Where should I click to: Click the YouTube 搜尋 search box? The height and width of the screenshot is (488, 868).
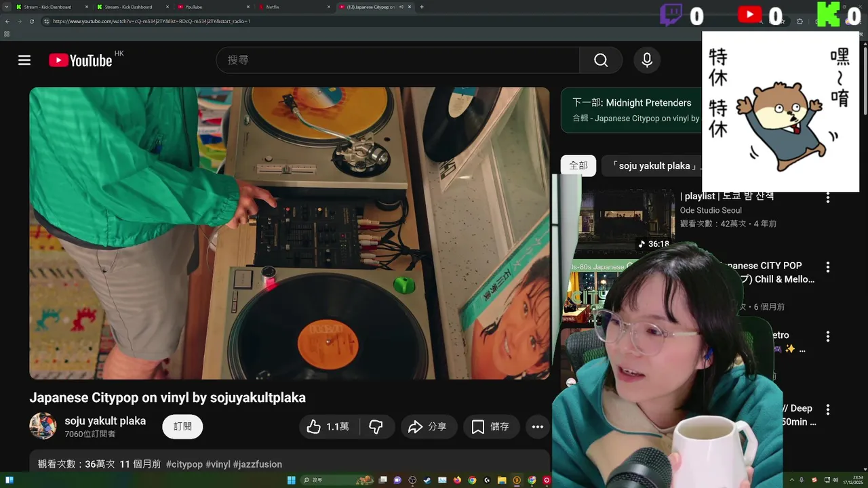398,60
